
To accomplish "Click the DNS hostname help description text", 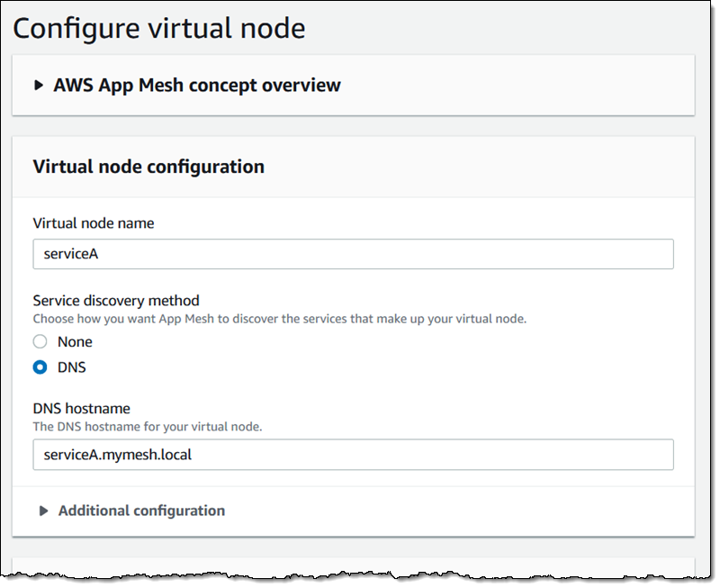I will (x=148, y=426).
